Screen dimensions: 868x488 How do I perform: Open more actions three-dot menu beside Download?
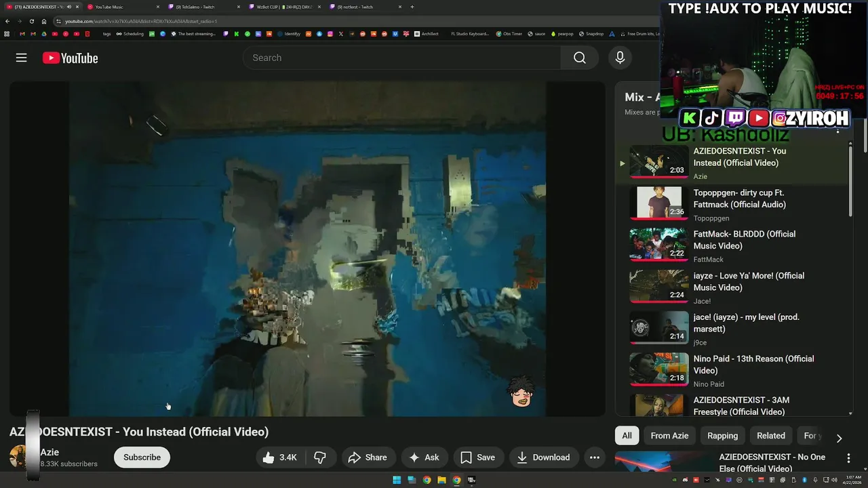pos(595,457)
